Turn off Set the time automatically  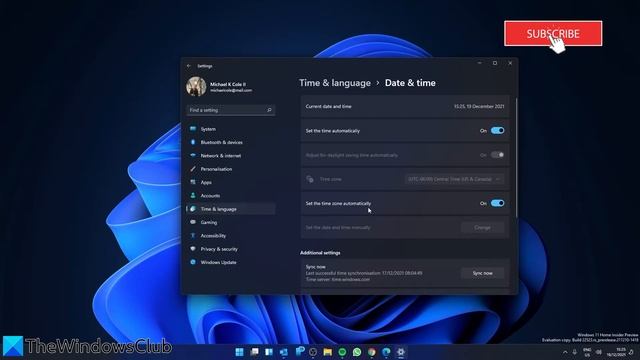[x=498, y=131]
